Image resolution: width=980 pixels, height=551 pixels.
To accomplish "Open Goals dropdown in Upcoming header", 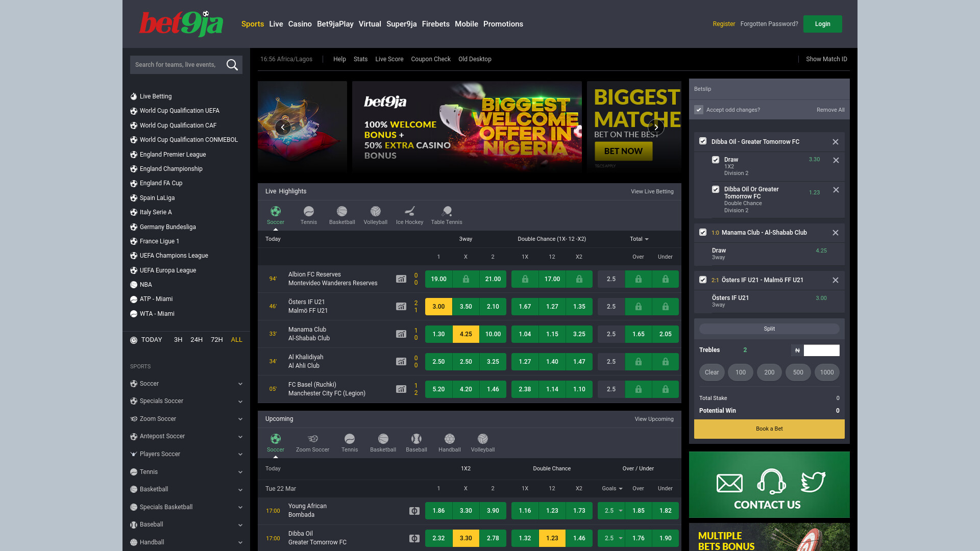I will [612, 488].
